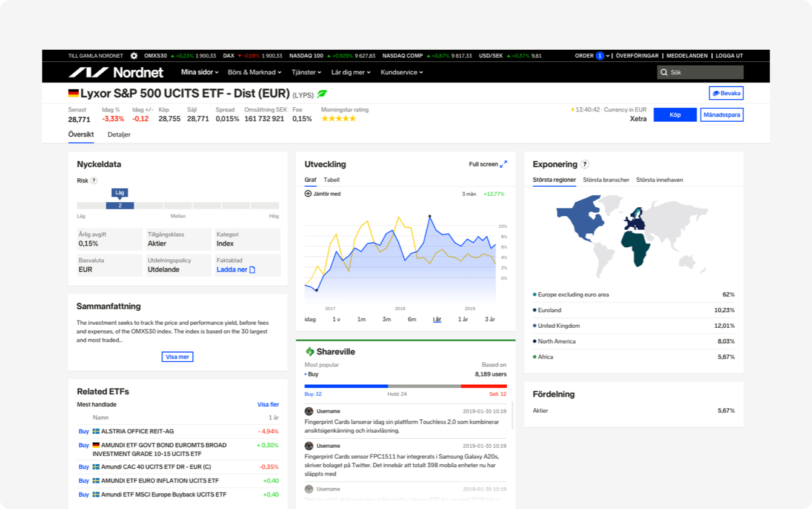Open the Mina sidor dropdown menu

[200, 72]
